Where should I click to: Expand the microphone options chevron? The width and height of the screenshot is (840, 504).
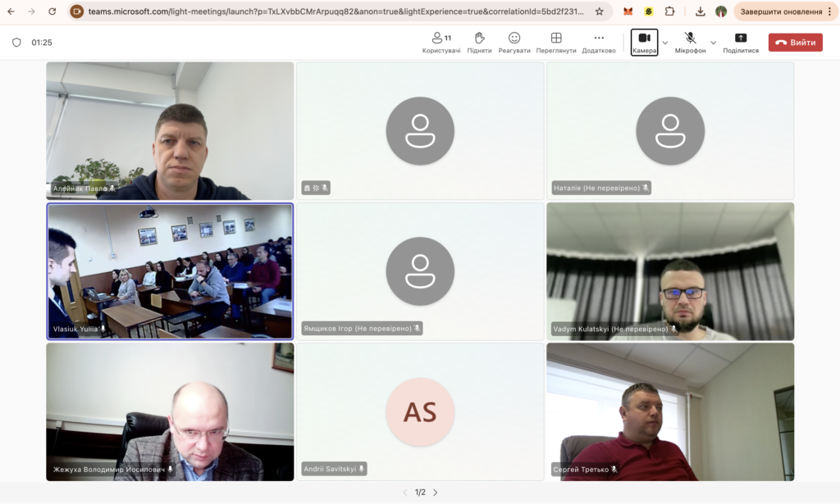(x=713, y=43)
